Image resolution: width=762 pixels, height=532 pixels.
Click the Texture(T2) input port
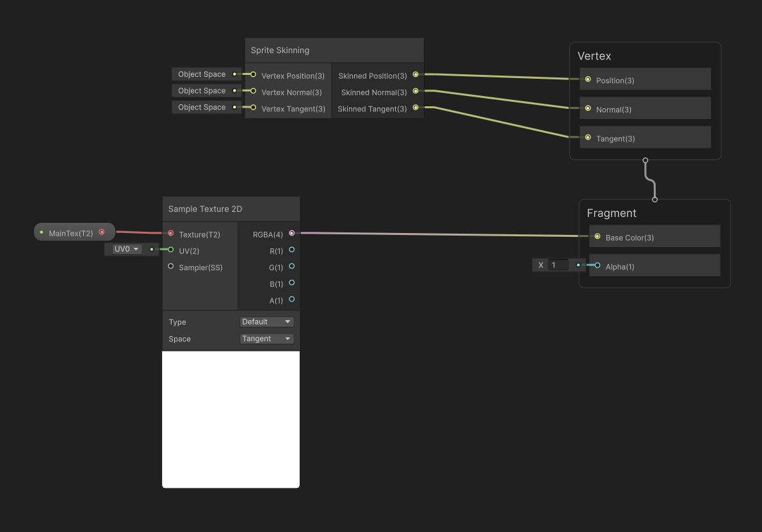[x=170, y=233]
